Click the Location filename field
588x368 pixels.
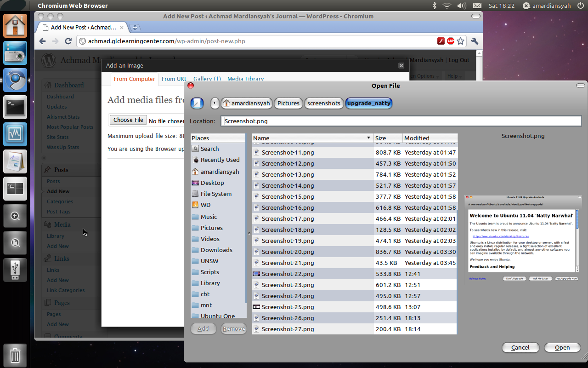[x=401, y=121]
